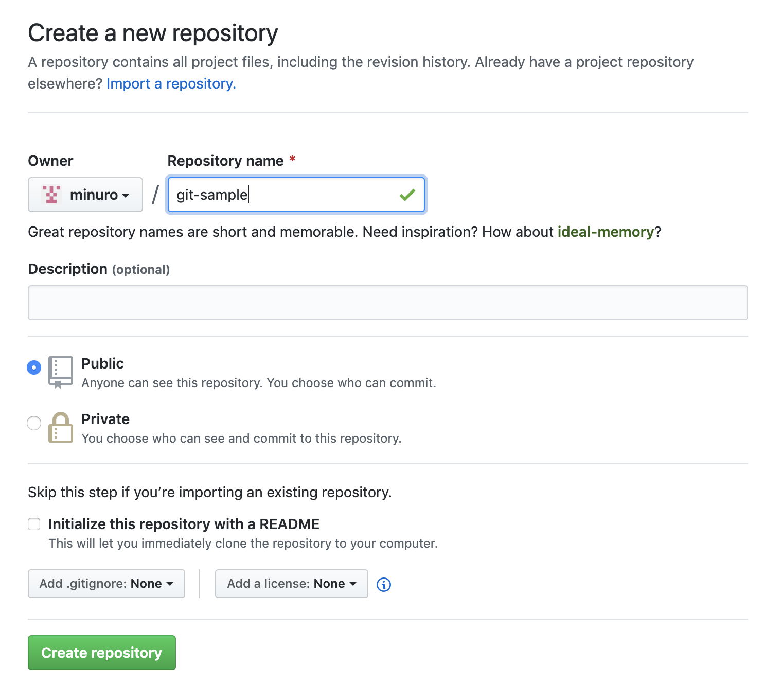Click the ideal-memory name suggestion
782x700 pixels.
(607, 232)
